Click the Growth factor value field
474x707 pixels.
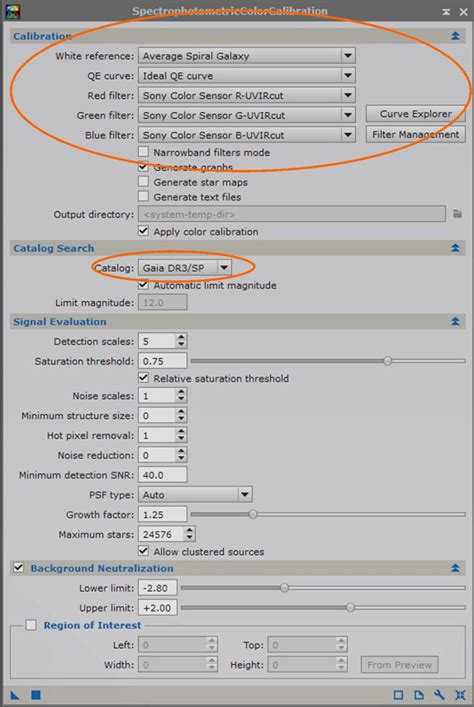pos(162,514)
